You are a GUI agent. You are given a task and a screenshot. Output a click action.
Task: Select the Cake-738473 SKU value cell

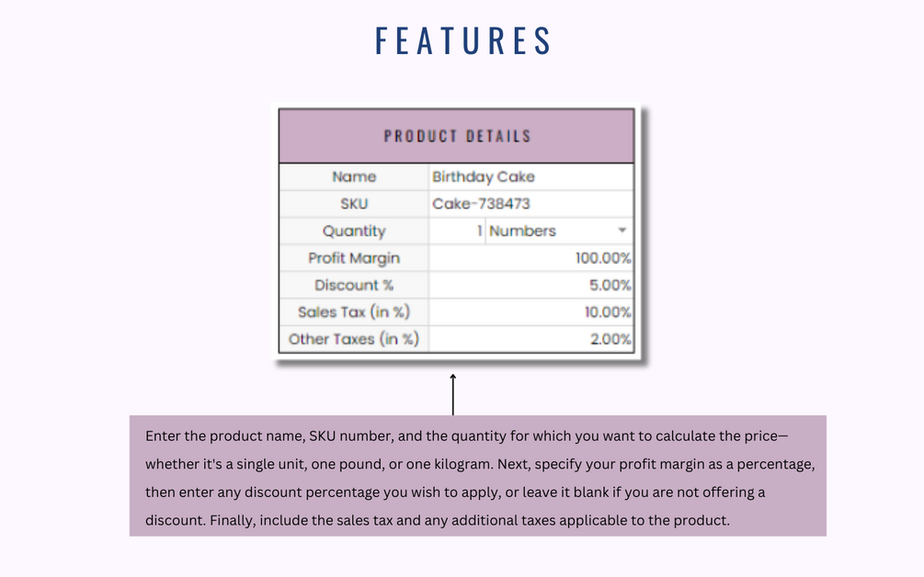click(530, 204)
